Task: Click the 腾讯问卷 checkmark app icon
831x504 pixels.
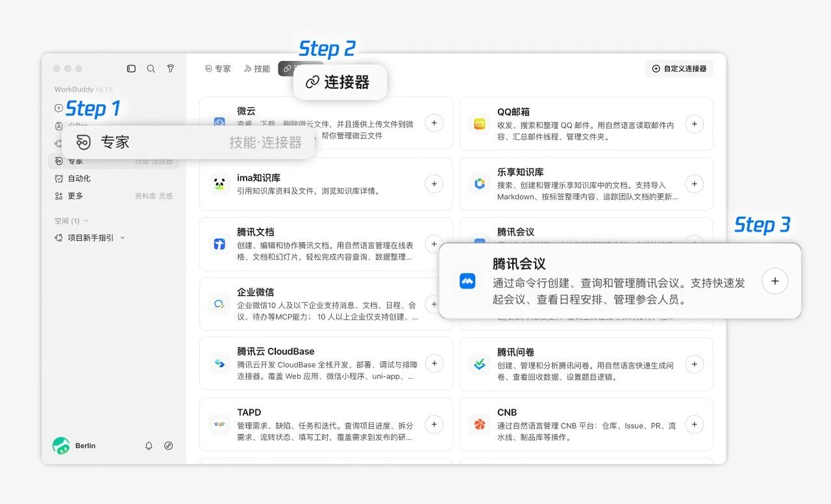Action: [480, 364]
